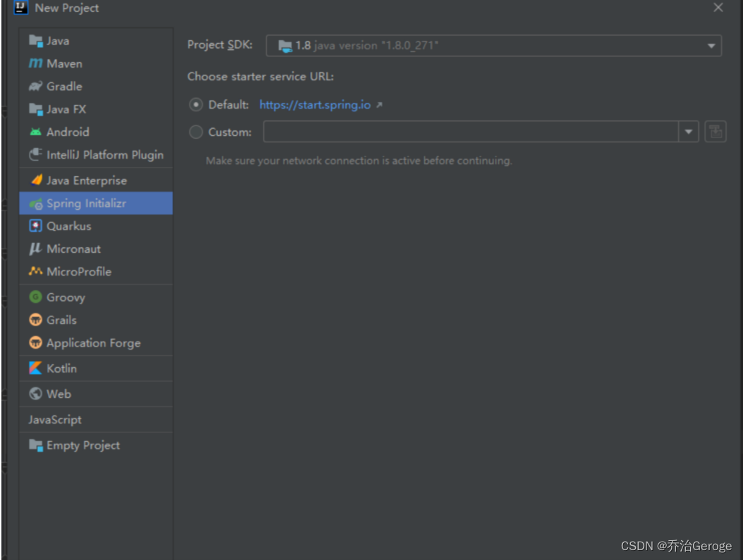743x560 pixels.
Task: Choose the Quarkus label
Action: coord(68,226)
